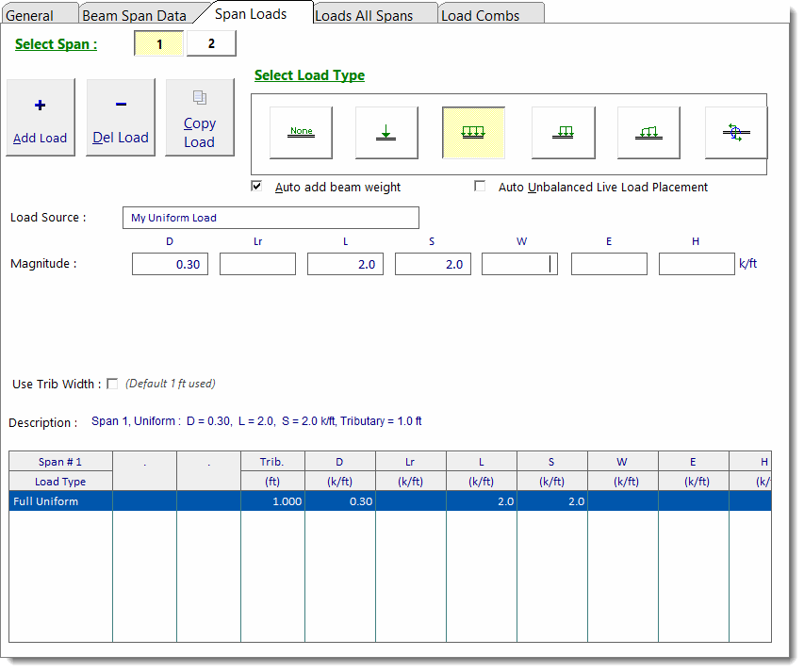Click the H magnitude input field

coord(697,264)
